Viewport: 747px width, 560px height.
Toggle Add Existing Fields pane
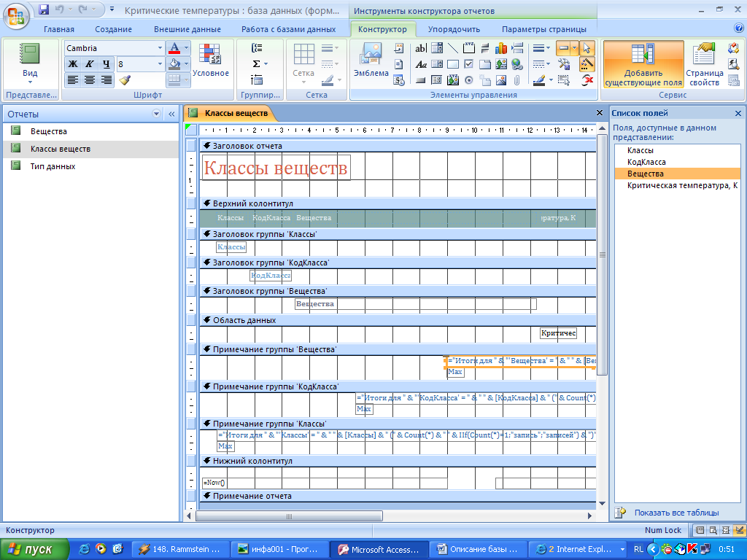point(643,64)
